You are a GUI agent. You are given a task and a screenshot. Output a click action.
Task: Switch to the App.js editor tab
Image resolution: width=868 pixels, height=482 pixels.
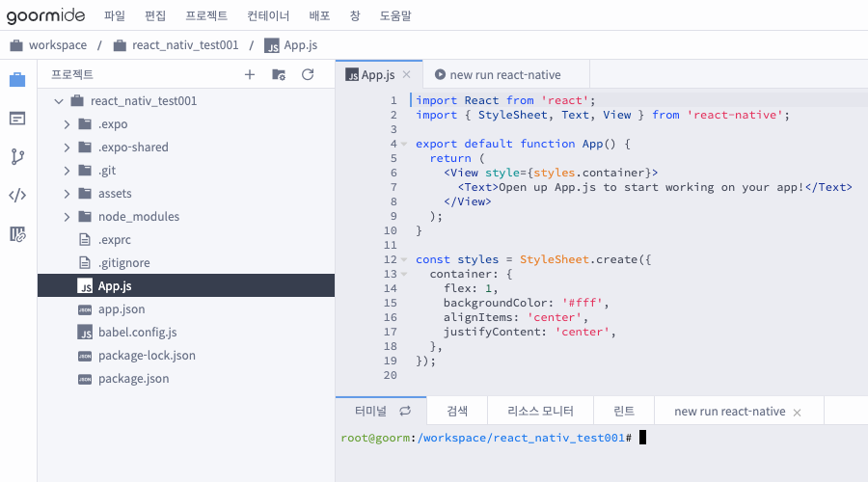(377, 74)
